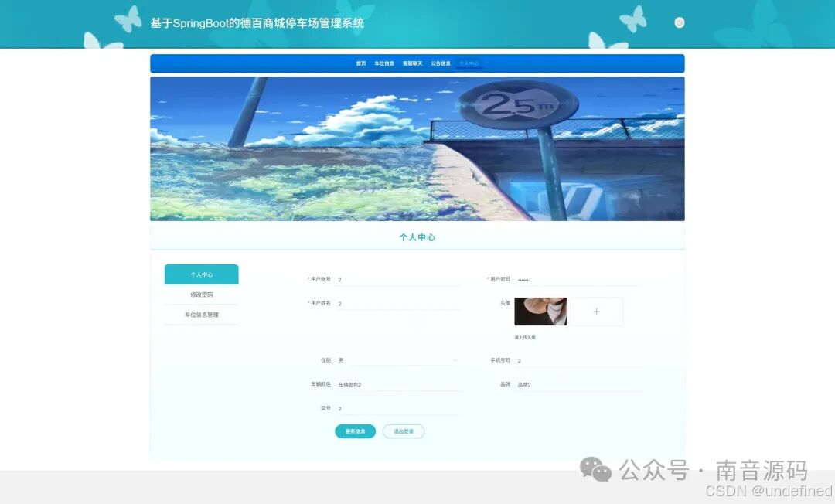The height and width of the screenshot is (504, 835).
Task: Click the uploaded avatar thumbnail
Action: tap(540, 312)
